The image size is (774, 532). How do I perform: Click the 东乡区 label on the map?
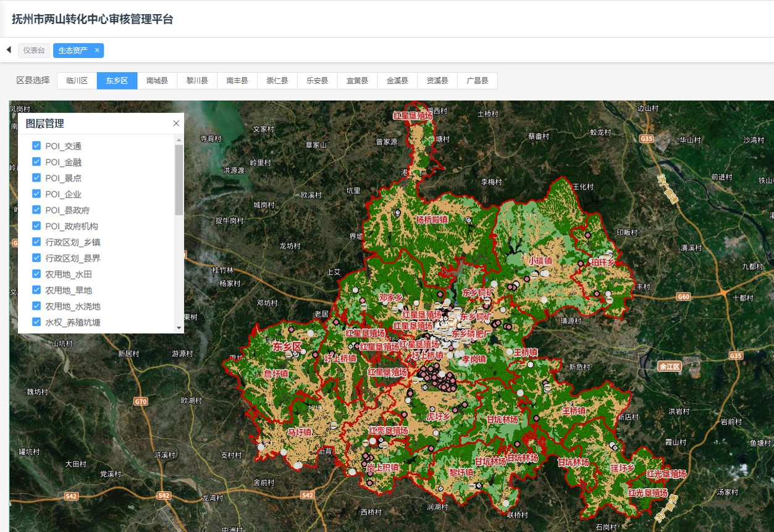287,347
